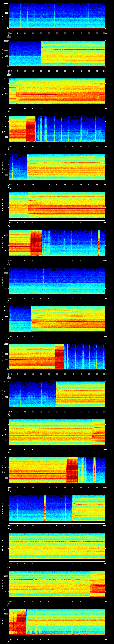Viewport: 114px width, 644px height.
Task: Click the 27:00 end time label
Action: (x=105, y=184)
